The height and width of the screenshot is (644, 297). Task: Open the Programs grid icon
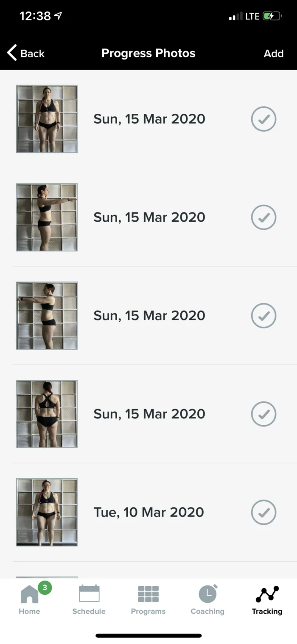(148, 594)
